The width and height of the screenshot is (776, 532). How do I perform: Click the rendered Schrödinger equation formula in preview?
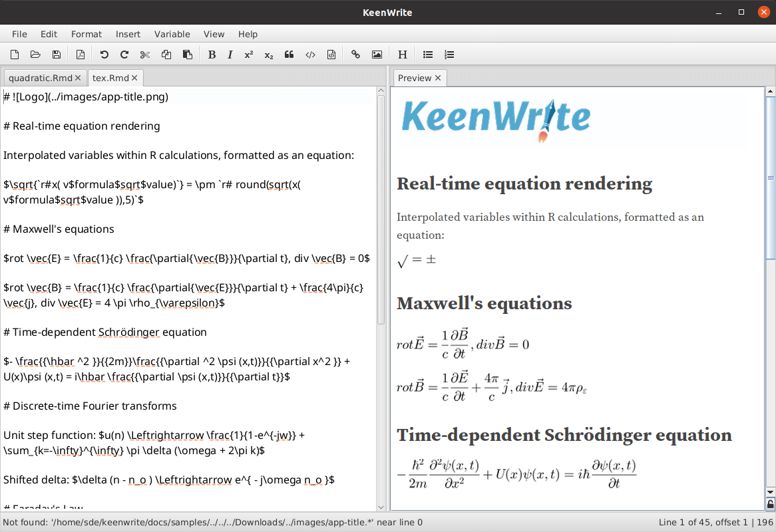coord(516,474)
